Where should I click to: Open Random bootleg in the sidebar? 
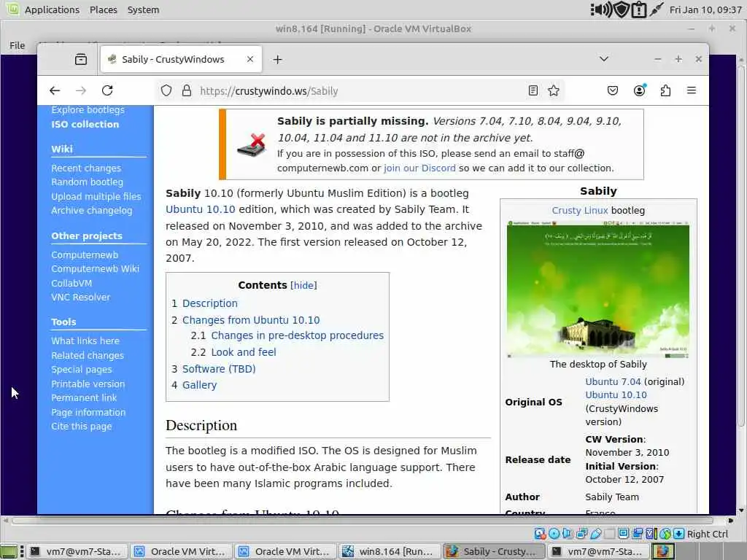click(x=88, y=182)
